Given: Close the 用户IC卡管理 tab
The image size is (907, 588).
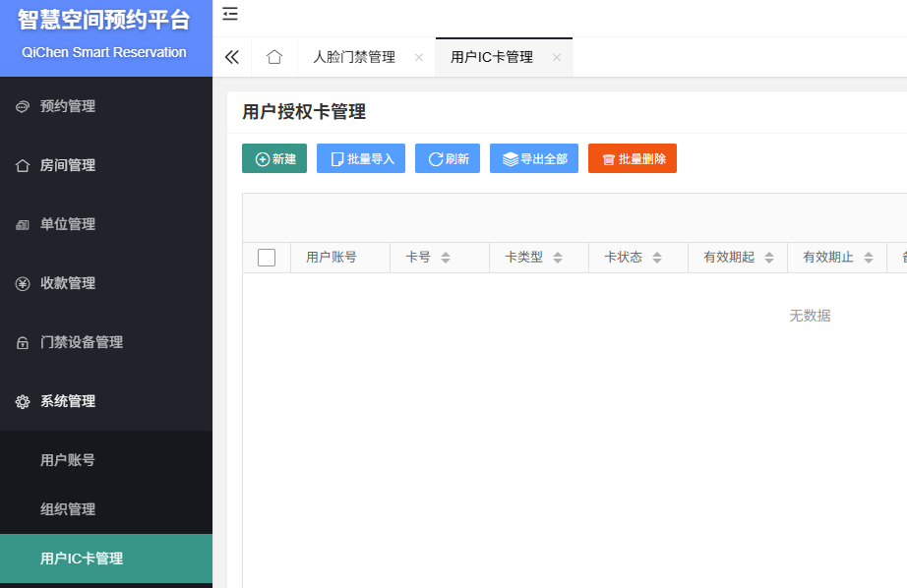Looking at the screenshot, I should 557,57.
